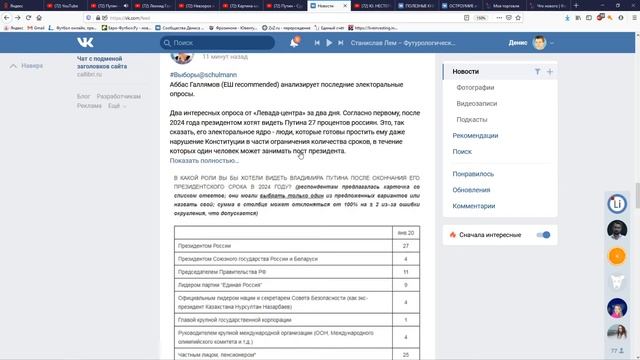Viewport: 640px width, 360px height.
Task: Open a new browser tab with plus
Action: pyautogui.click(x=576, y=6)
